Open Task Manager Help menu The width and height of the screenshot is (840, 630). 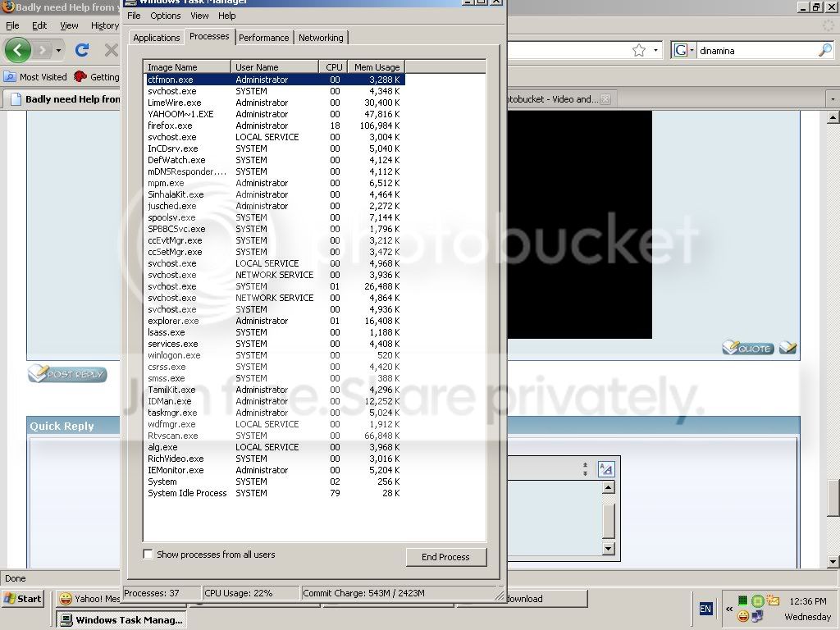(226, 16)
